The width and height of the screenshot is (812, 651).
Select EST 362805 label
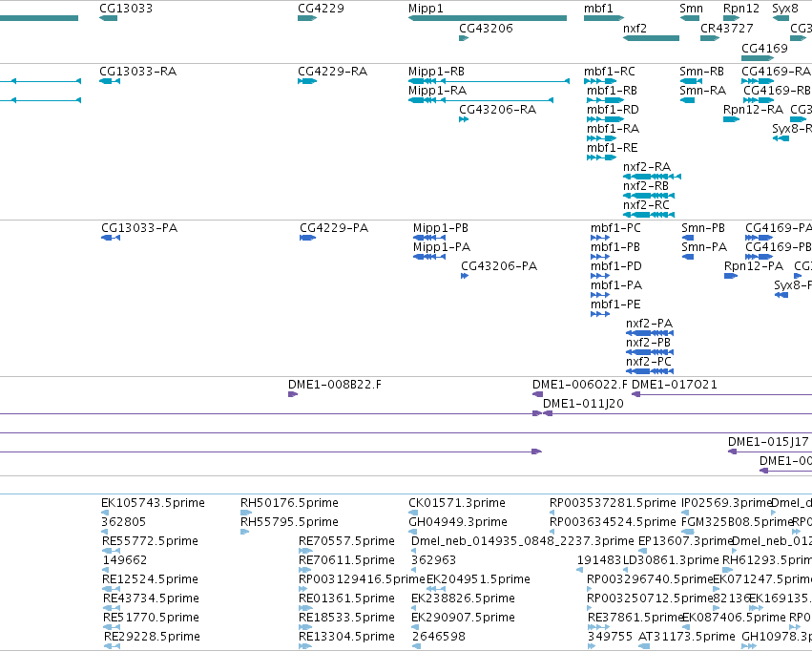tap(124, 522)
